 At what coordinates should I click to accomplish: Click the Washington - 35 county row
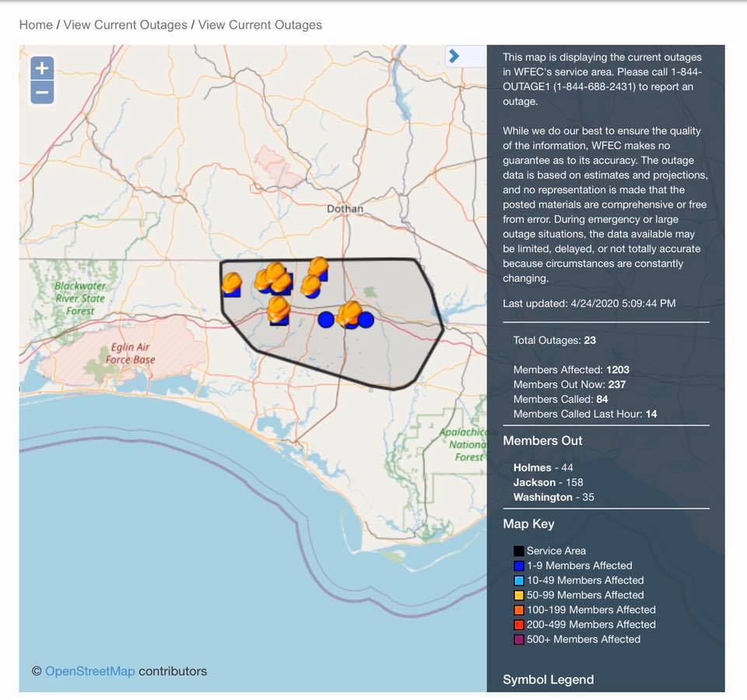click(x=553, y=497)
